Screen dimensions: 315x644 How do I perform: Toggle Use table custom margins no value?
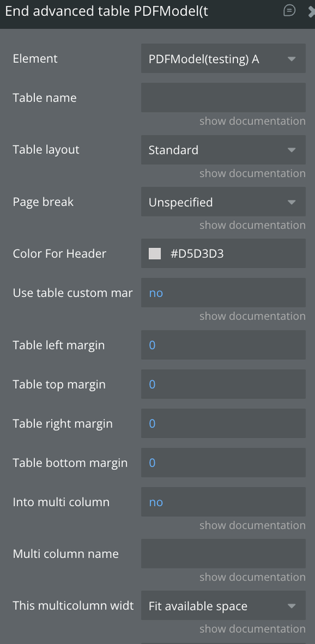[223, 293]
